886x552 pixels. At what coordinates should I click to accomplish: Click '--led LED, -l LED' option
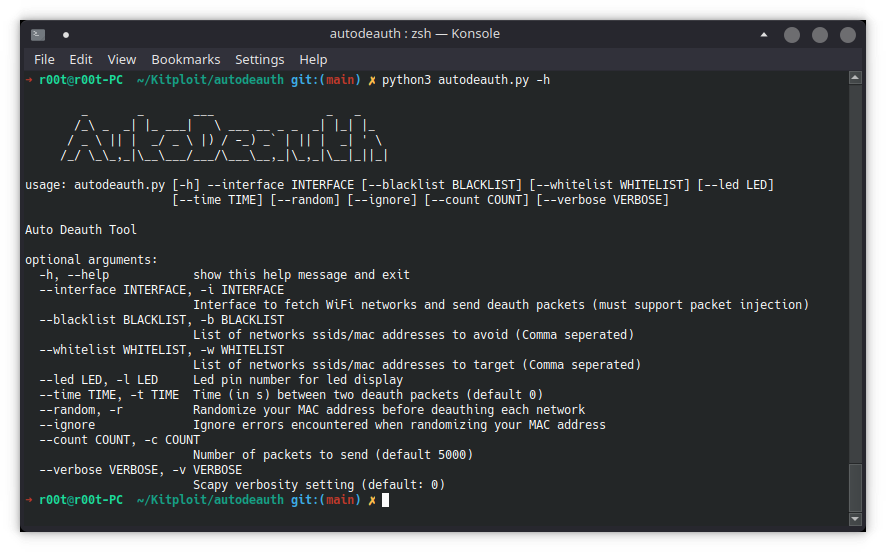(x=98, y=380)
